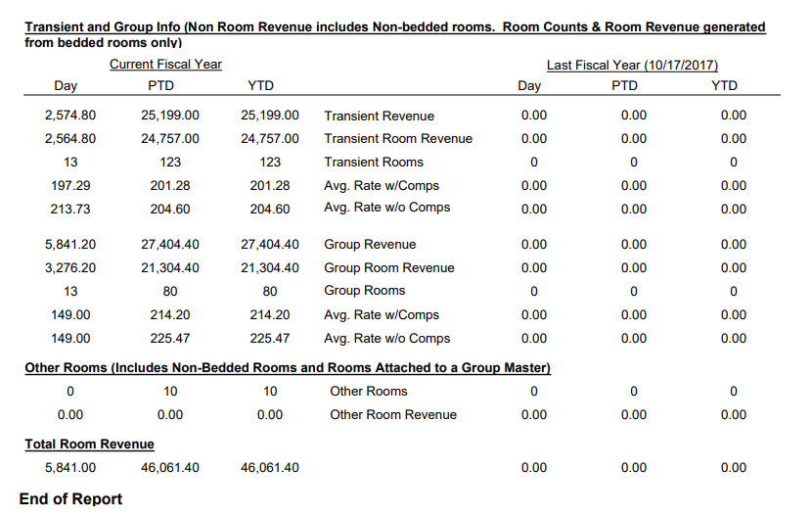
Task: Select the 2,574.80 transient revenue day value
Action: pyautogui.click(x=70, y=116)
